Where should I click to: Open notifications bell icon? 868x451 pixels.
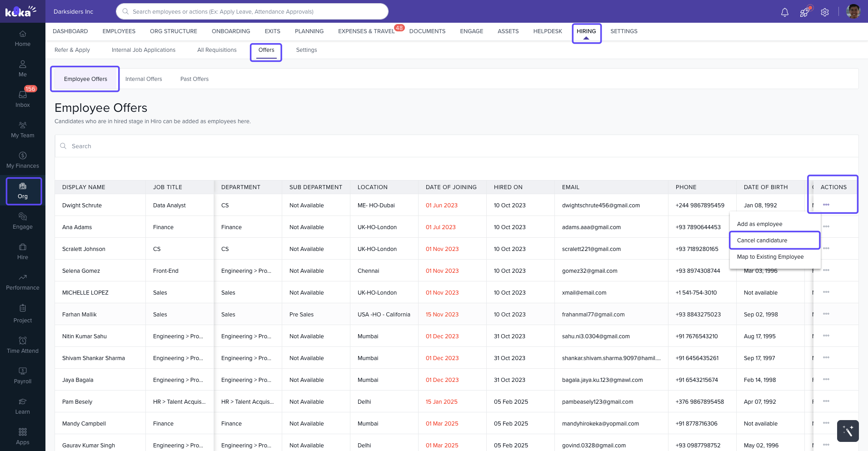784,12
